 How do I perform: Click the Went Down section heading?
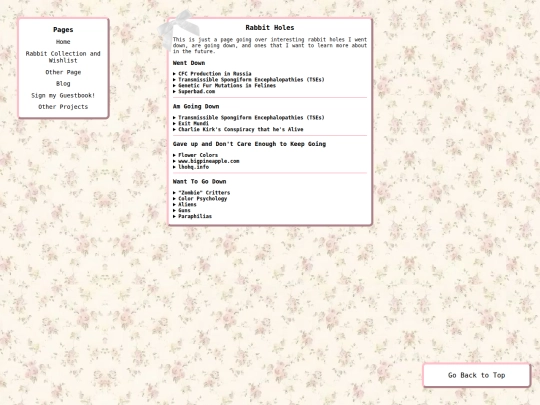click(189, 63)
